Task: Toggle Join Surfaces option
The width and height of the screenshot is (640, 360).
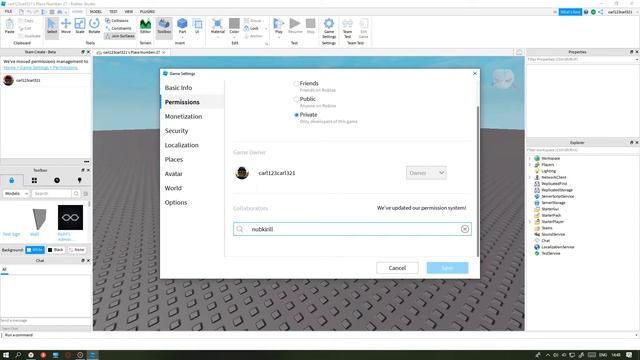Action: pyautogui.click(x=120, y=36)
